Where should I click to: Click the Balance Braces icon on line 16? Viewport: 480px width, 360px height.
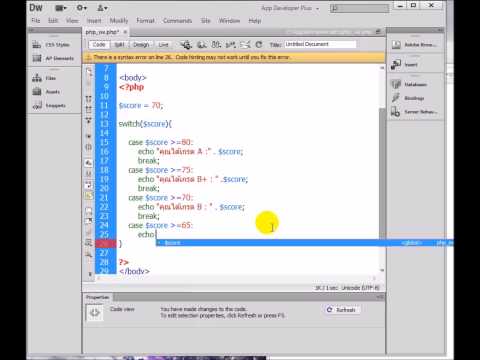tap(89, 147)
